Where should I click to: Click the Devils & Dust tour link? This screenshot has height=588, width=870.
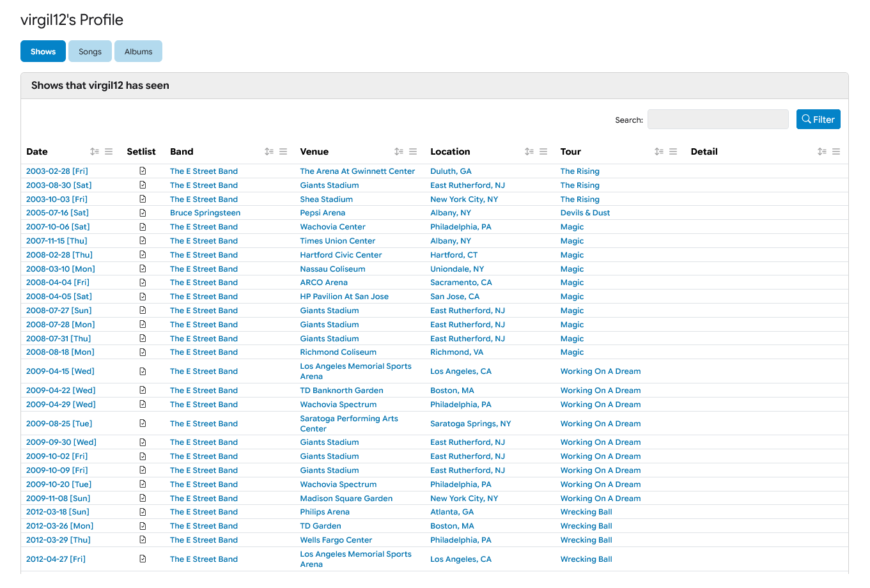click(x=585, y=213)
